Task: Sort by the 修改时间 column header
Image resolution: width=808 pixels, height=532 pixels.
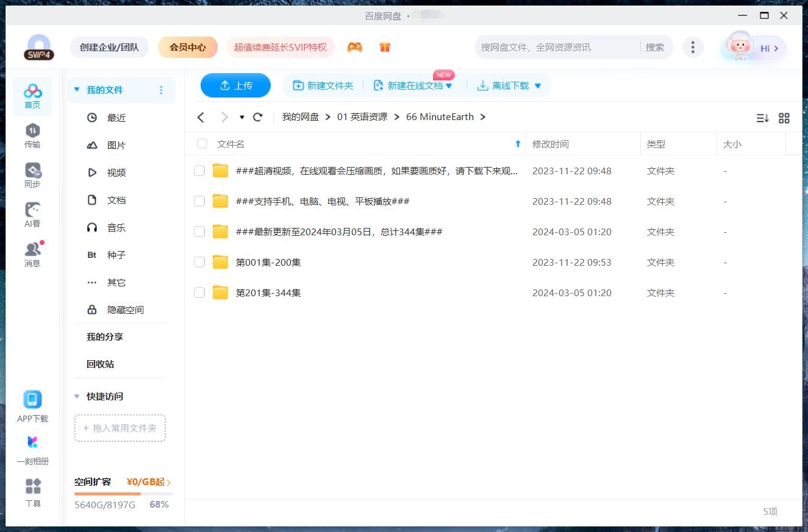Action: pyautogui.click(x=551, y=144)
